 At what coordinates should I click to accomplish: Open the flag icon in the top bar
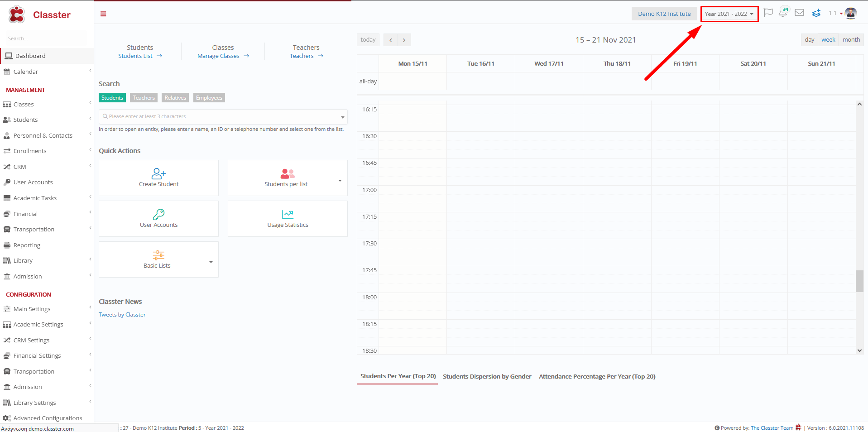(x=768, y=13)
